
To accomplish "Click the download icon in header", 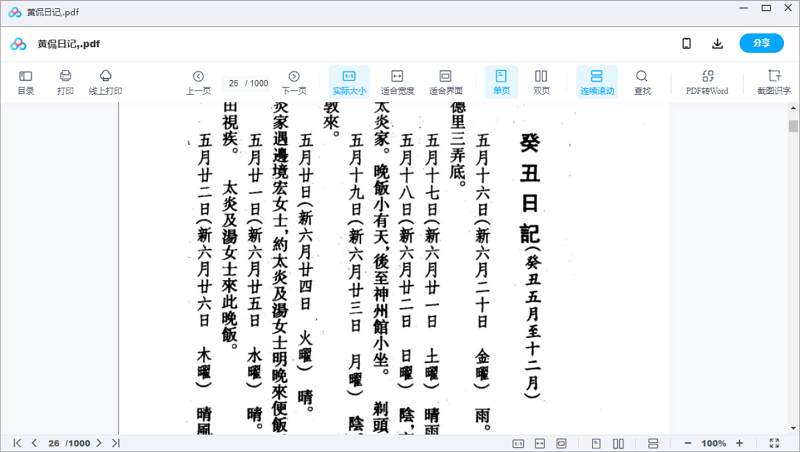I will (x=717, y=44).
